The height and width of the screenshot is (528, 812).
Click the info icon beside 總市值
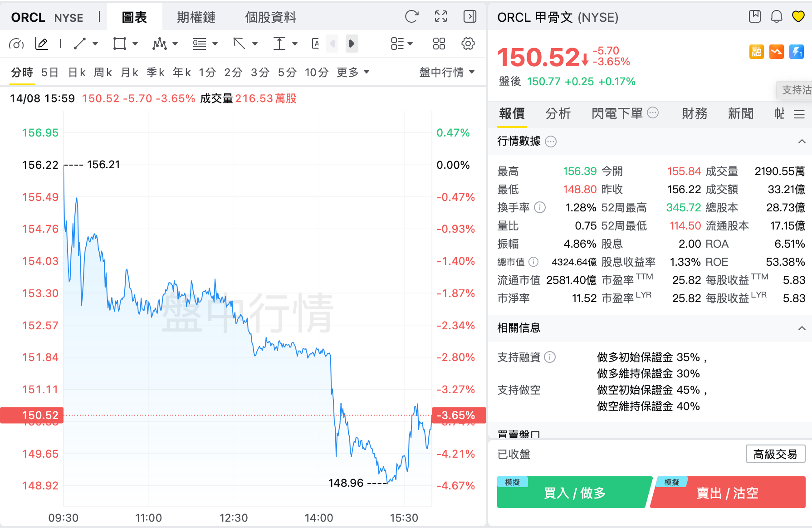pyautogui.click(x=533, y=262)
